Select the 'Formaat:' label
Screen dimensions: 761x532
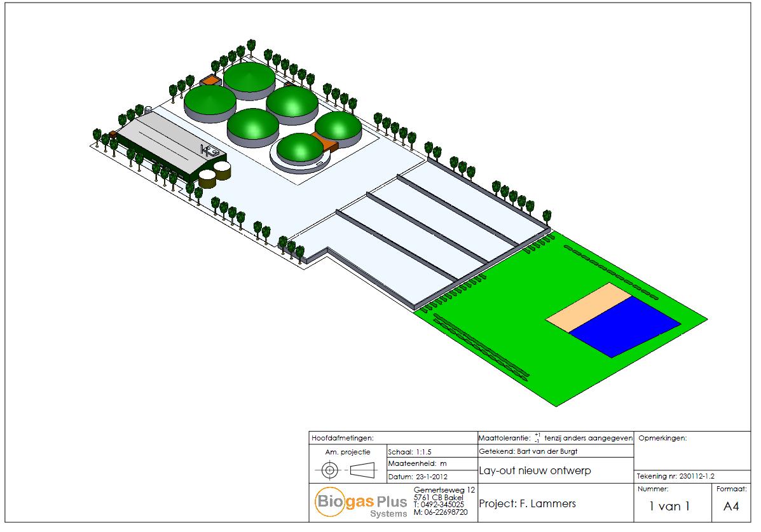point(731,489)
